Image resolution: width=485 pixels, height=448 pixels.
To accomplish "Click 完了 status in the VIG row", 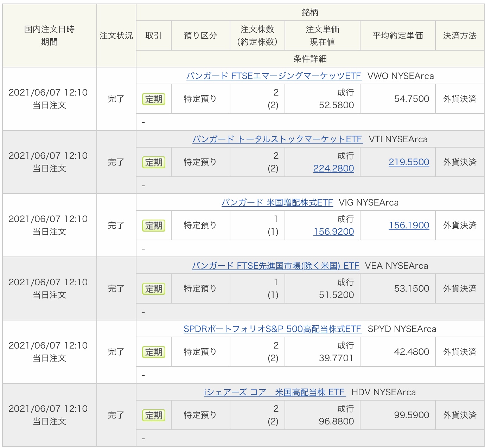I will tap(116, 225).
